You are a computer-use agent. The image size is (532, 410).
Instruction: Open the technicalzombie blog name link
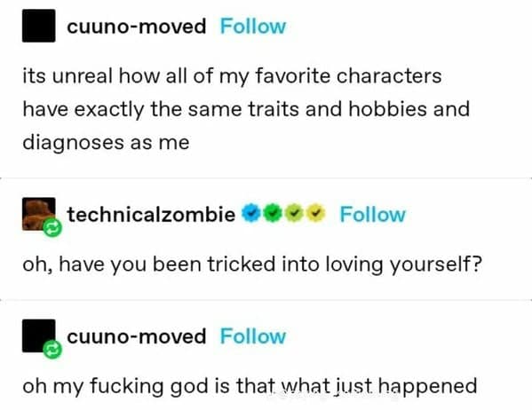151,215
